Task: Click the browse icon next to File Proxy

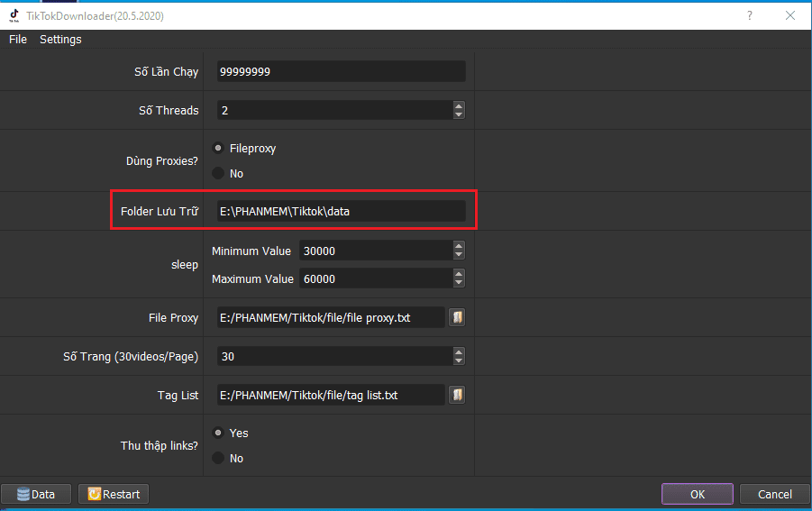Action: (x=457, y=317)
